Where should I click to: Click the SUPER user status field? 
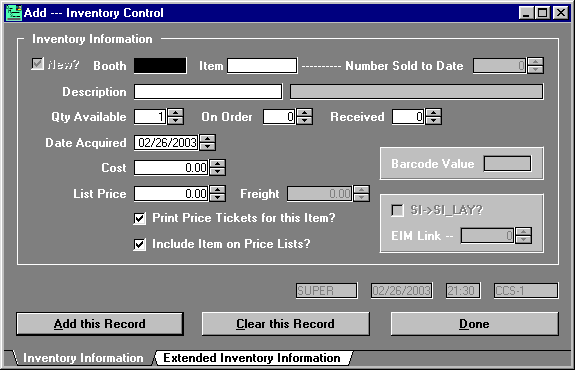pos(326,291)
